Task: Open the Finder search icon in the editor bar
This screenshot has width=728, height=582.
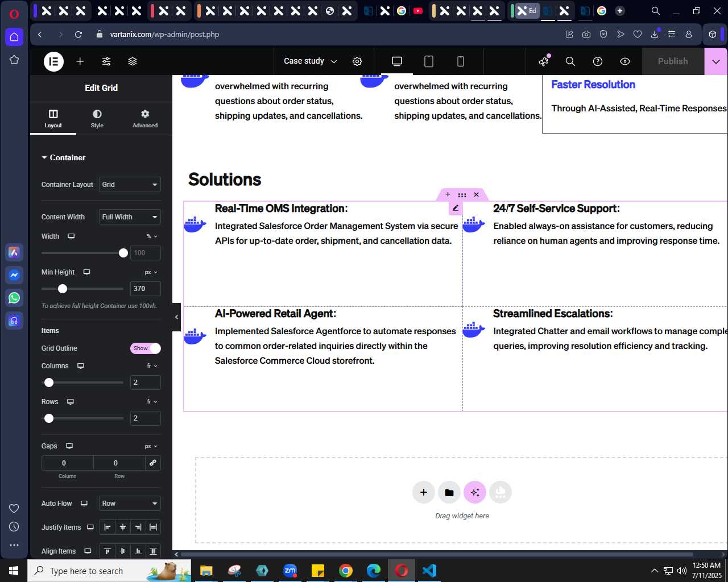Action: tap(570, 61)
